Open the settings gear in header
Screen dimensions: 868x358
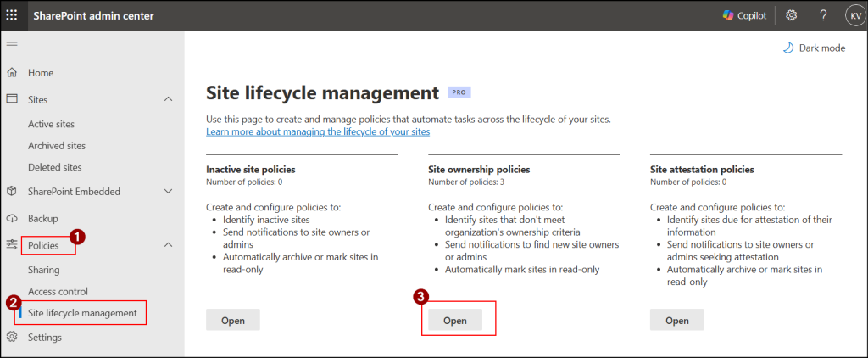point(792,15)
